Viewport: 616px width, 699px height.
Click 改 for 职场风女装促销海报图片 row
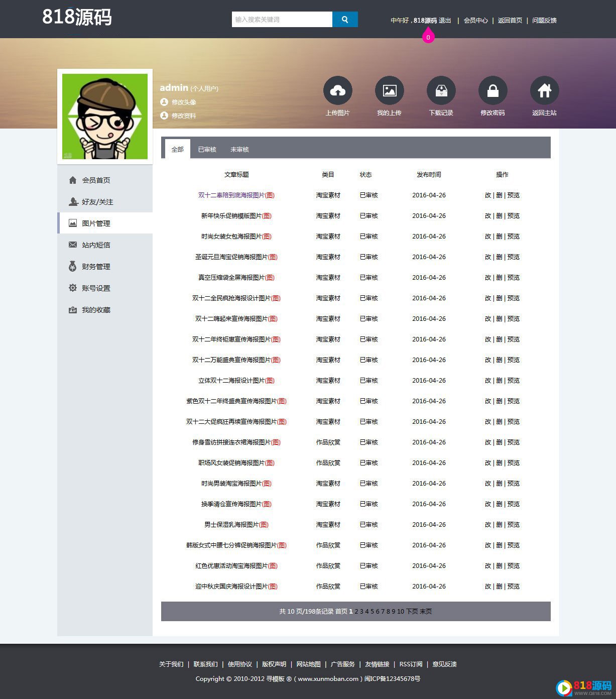(488, 462)
